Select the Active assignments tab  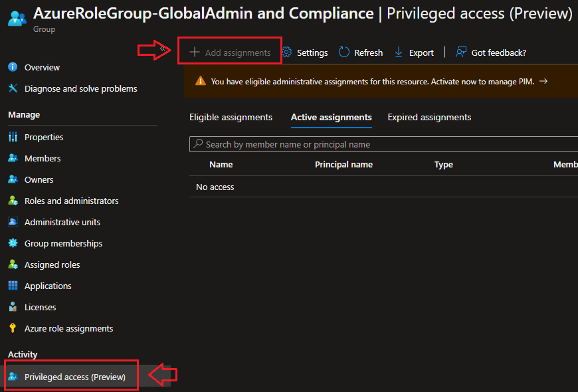tap(331, 118)
